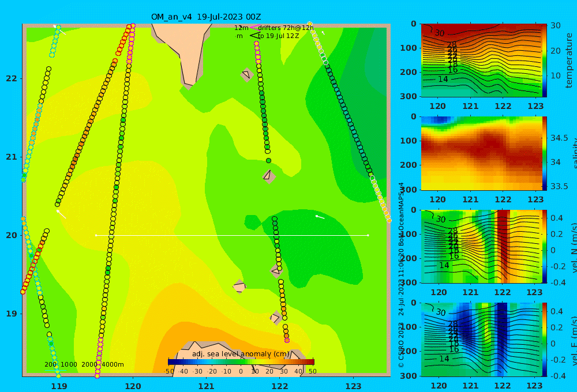Click the 10 tick on the temperature scale

pyautogui.click(x=555, y=76)
